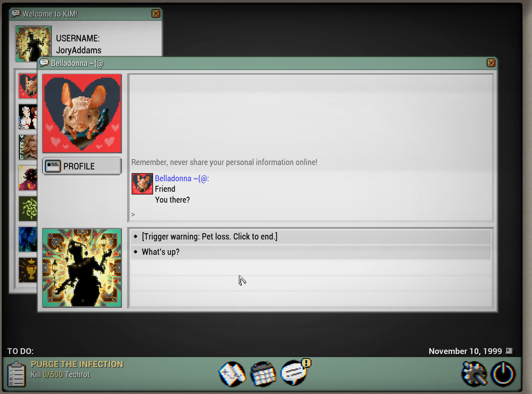Click the JoryAddams username text
Image resolution: width=532 pixels, height=394 pixels.
[x=79, y=50]
